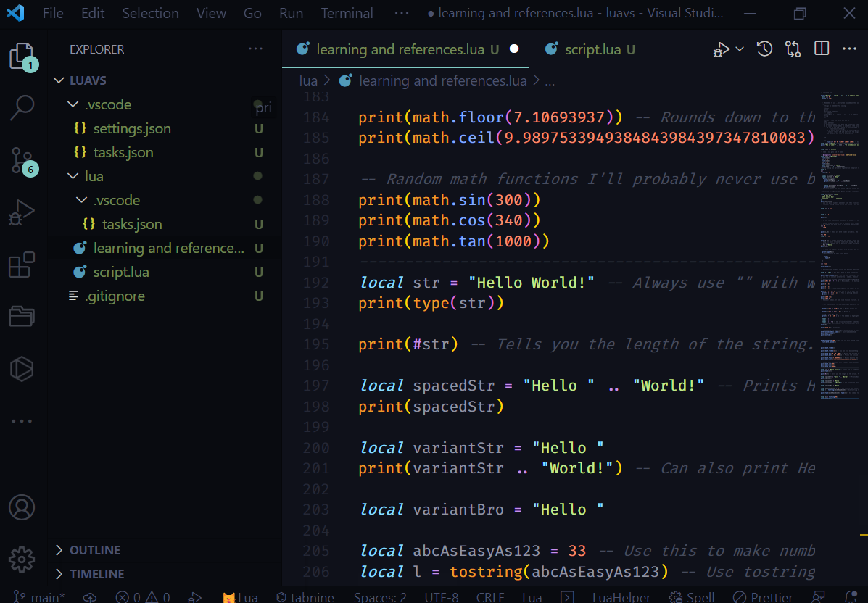Click the Lua cat icon status item

pyautogui.click(x=240, y=597)
